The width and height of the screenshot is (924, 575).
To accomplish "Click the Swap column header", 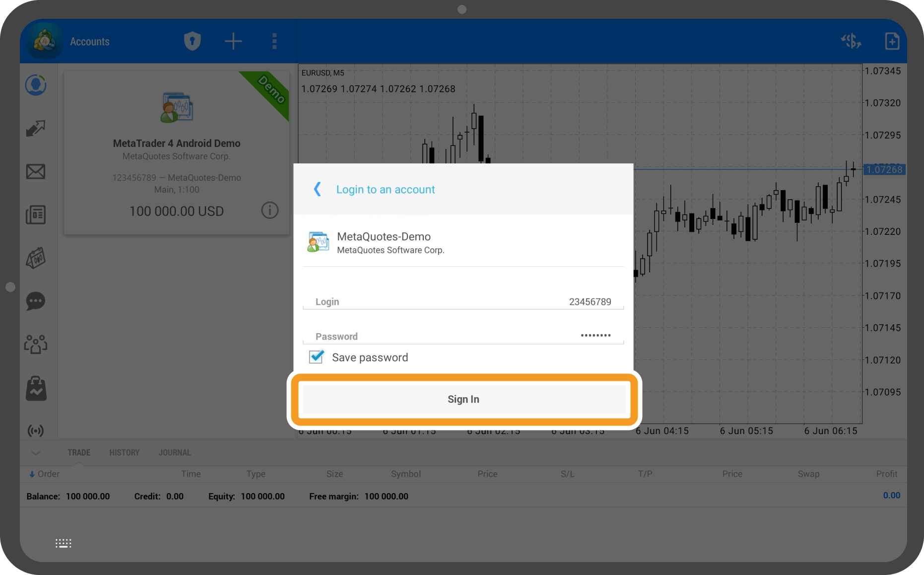I will pyautogui.click(x=808, y=474).
